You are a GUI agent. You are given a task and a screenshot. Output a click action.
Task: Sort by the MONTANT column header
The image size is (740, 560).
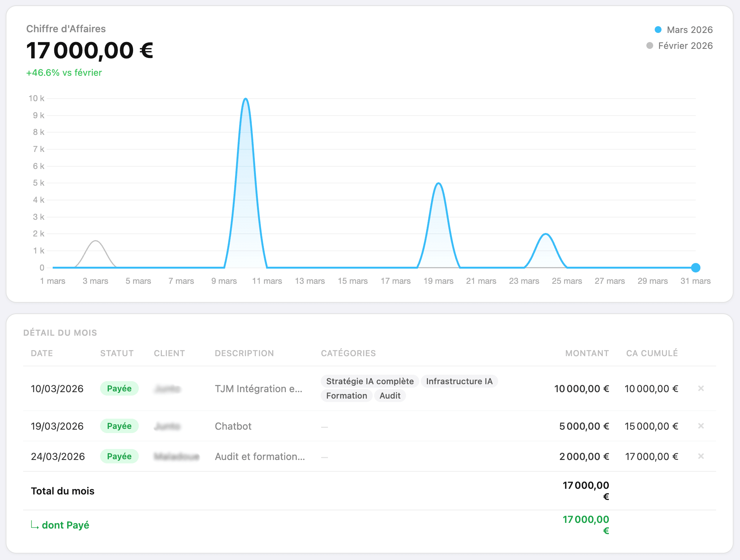[x=587, y=354]
